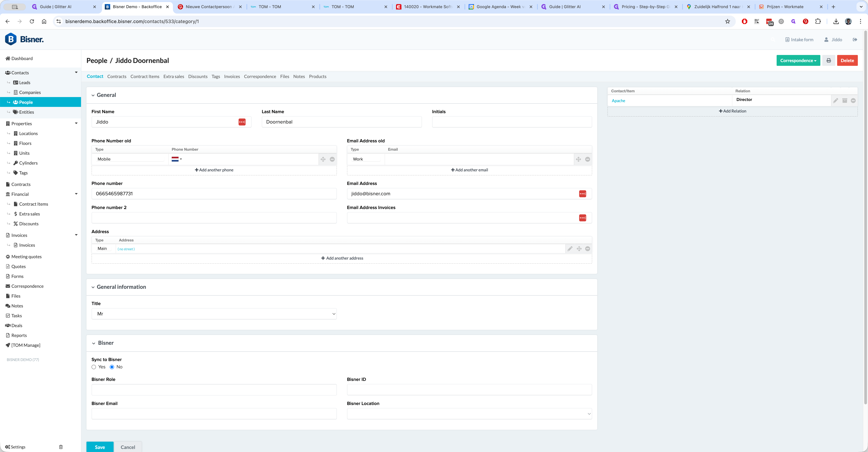The height and width of the screenshot is (452, 868).
Task: Click the move handle on Work email row
Action: point(578,159)
